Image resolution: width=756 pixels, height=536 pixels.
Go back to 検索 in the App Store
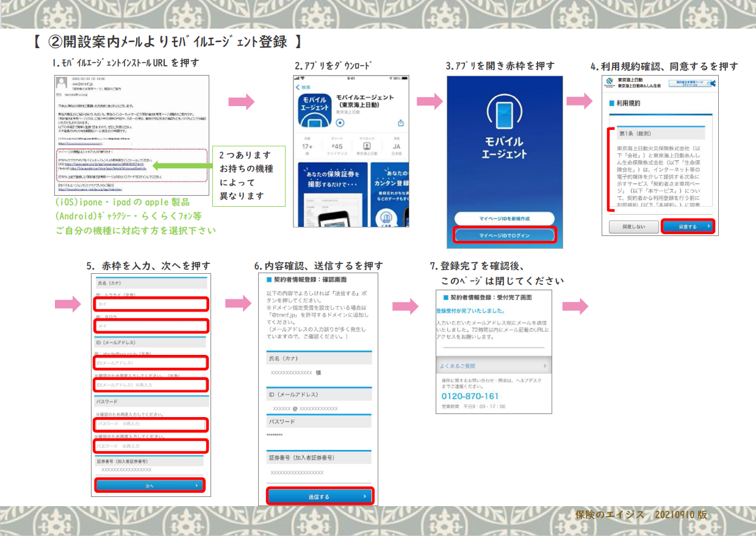303,87
